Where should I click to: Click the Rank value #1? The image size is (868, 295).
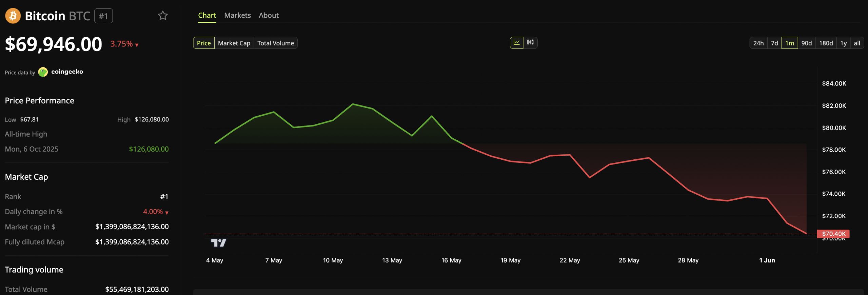(164, 197)
